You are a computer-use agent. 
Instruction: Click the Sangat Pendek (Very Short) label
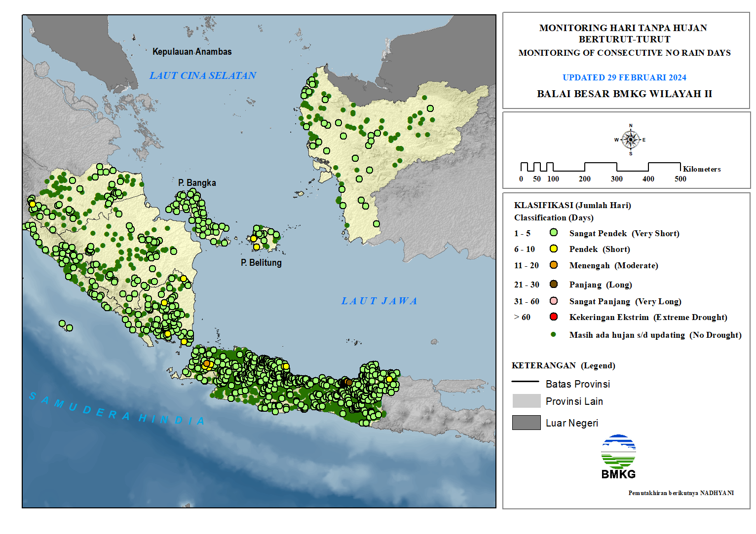(624, 233)
